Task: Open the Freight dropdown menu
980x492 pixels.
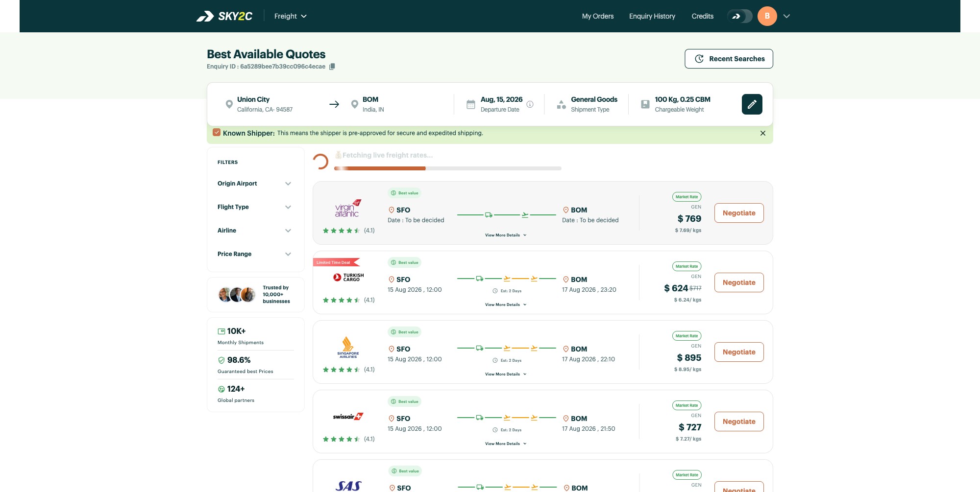Action: tap(291, 16)
